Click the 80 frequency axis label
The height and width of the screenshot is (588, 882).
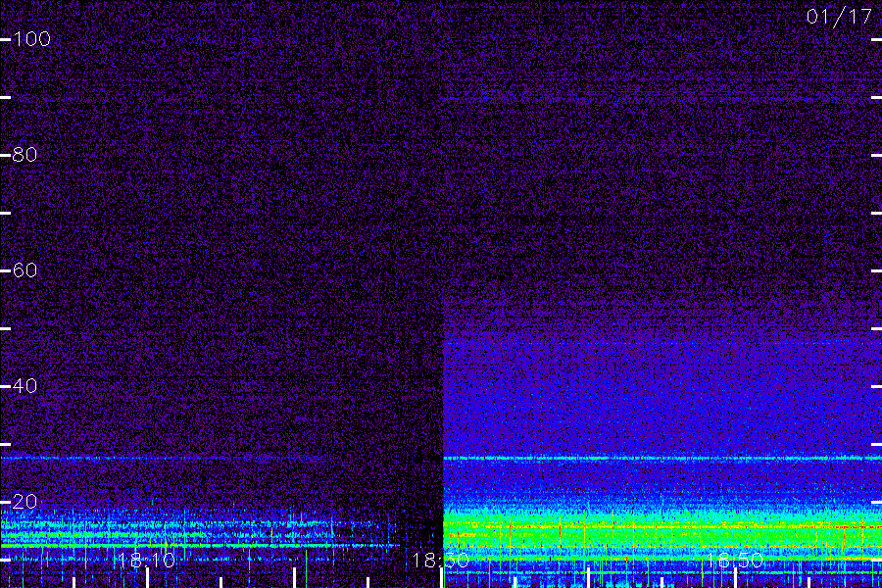tap(25, 155)
